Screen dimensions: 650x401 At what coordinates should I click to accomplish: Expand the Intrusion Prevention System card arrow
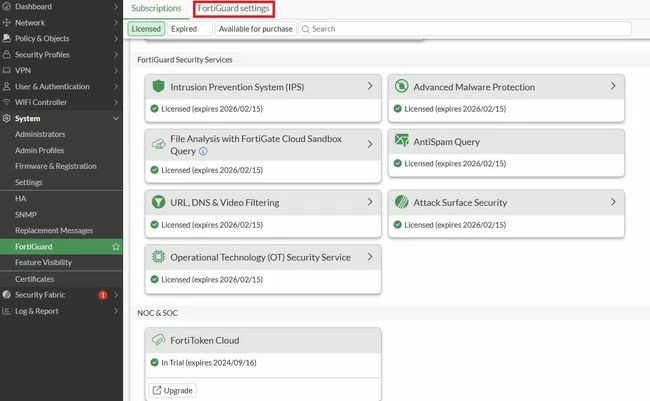[x=370, y=86]
